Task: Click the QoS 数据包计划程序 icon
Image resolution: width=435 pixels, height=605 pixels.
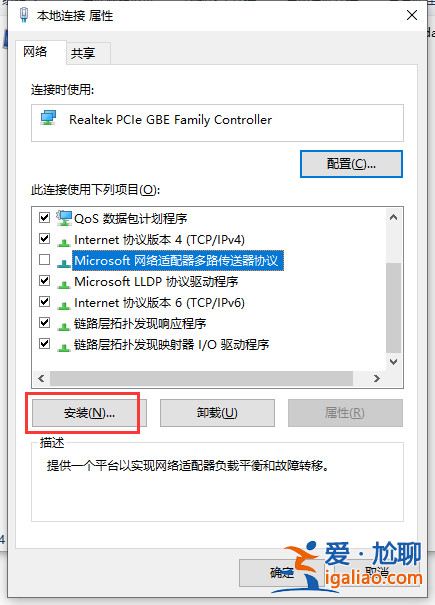Action: [64, 218]
